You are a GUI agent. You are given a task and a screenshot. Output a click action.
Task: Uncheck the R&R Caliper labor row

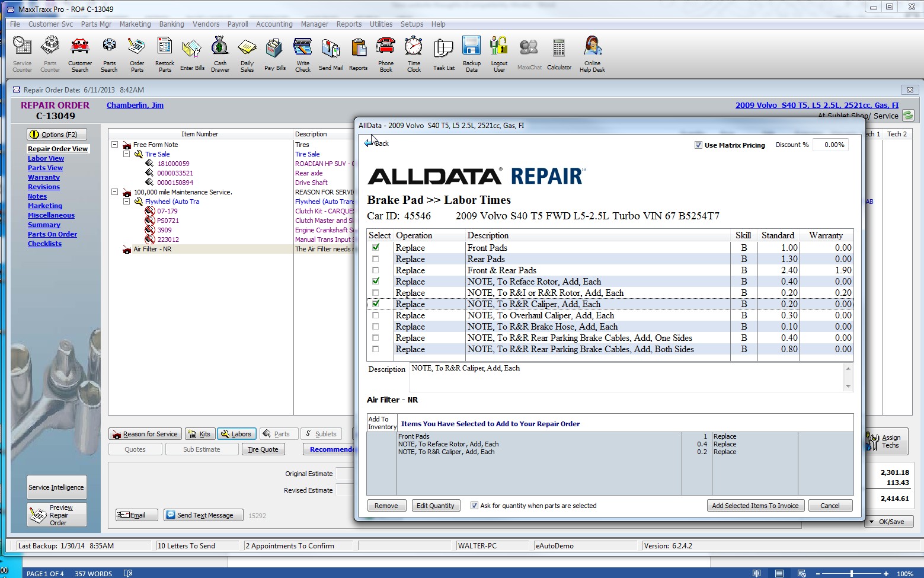(376, 304)
